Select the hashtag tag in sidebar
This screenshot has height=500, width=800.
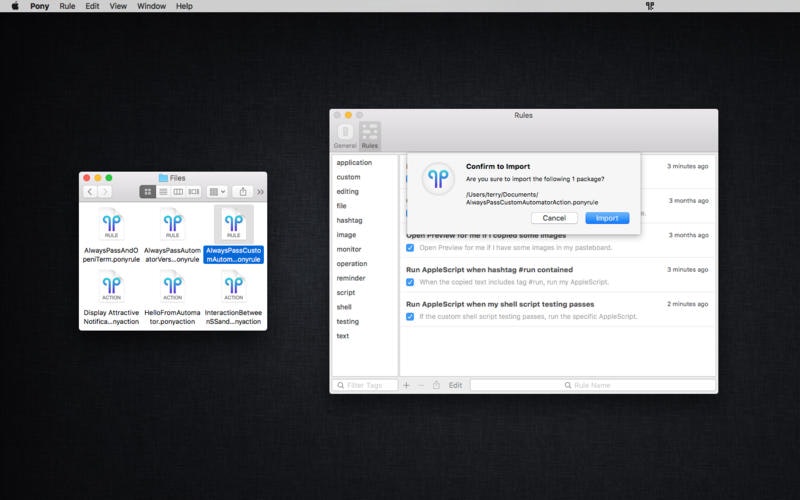(x=349, y=219)
